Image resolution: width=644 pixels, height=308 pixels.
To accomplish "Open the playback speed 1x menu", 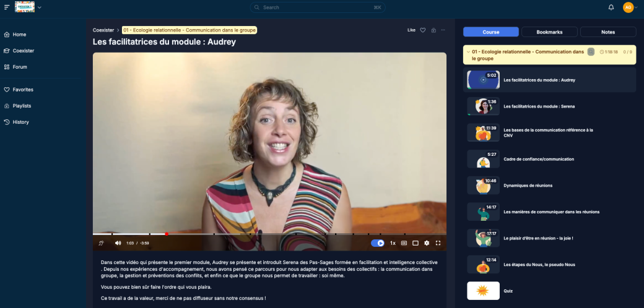I will (x=393, y=243).
